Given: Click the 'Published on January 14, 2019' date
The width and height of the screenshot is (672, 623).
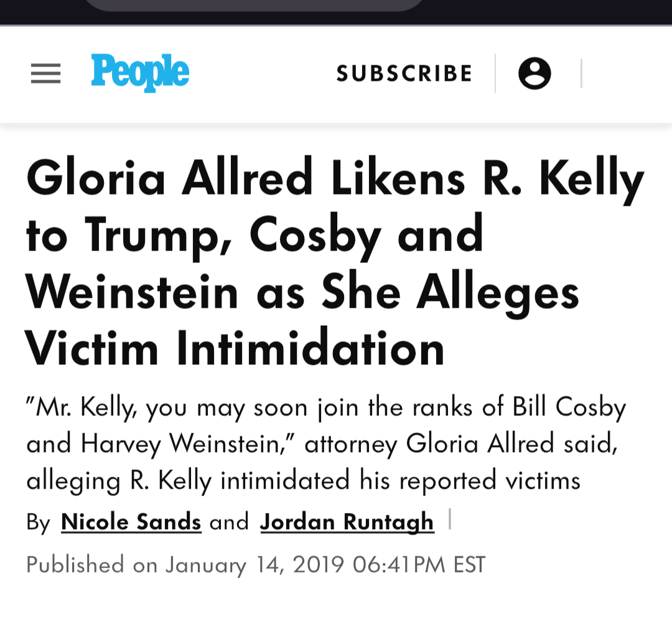Looking at the screenshot, I should coord(256,565).
